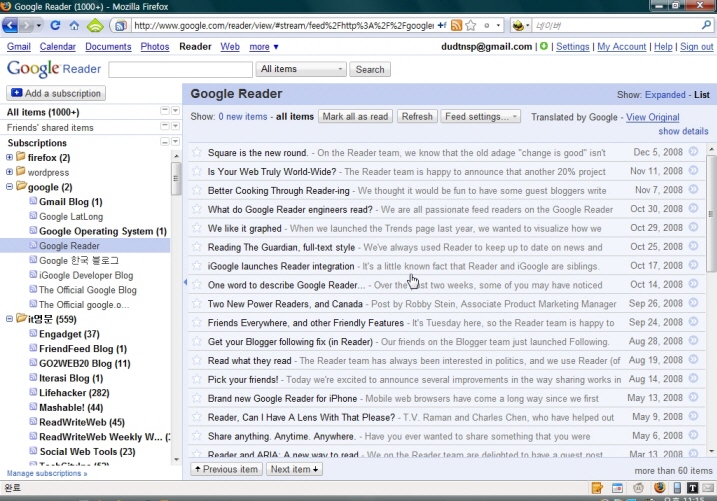Click the plus icon on Add a subscription
The width and height of the screenshot is (717, 501).
(x=16, y=93)
